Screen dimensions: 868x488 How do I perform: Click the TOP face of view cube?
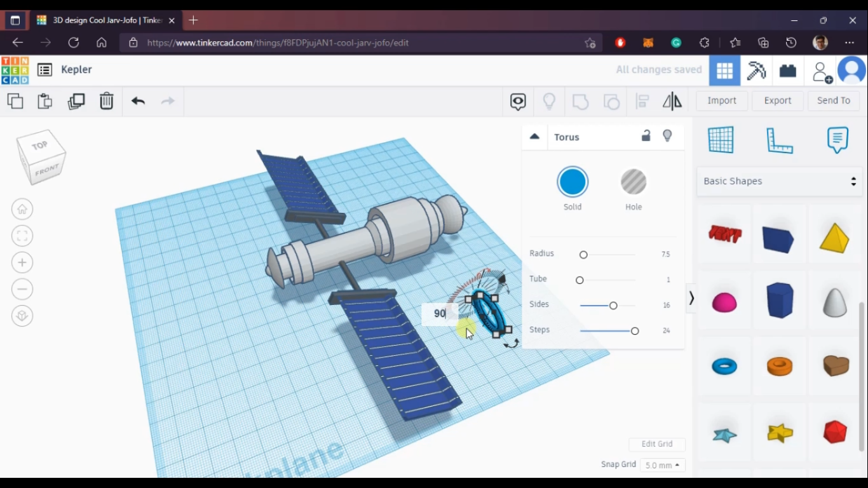39,146
